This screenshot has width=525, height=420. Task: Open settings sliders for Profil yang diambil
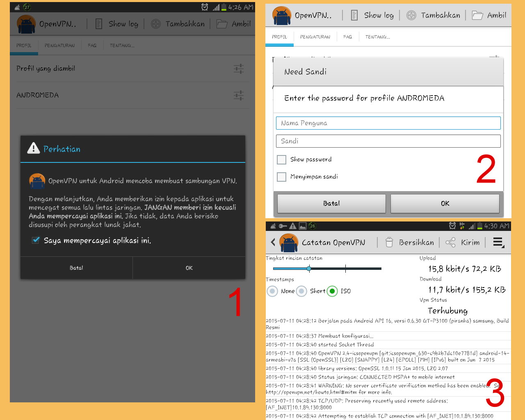click(x=239, y=68)
